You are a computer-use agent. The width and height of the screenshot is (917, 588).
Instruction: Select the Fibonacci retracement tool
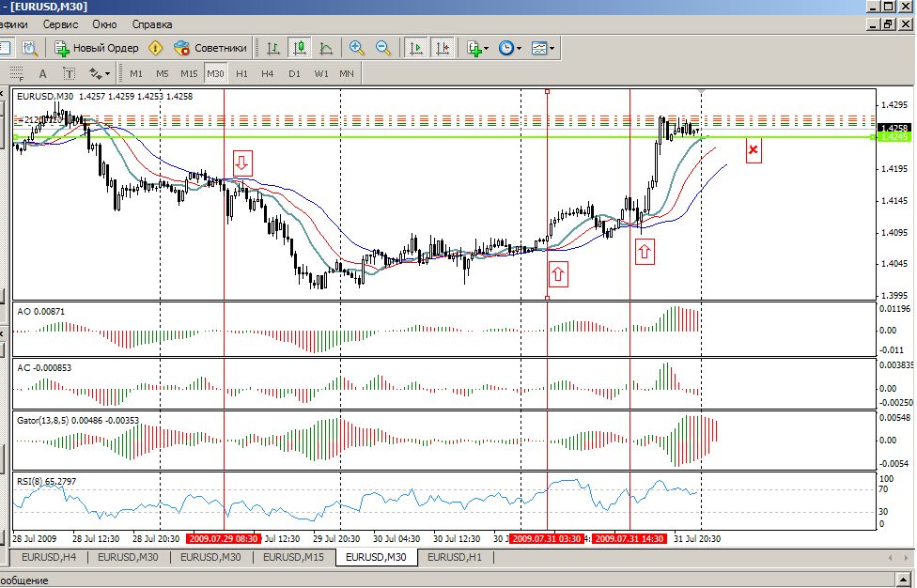click(x=16, y=73)
